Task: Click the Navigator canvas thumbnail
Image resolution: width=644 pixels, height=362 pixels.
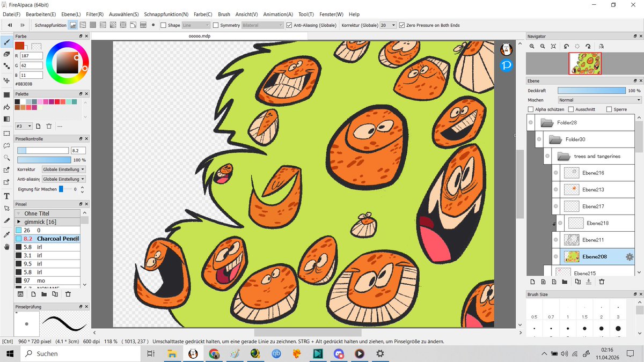Action: (585, 63)
